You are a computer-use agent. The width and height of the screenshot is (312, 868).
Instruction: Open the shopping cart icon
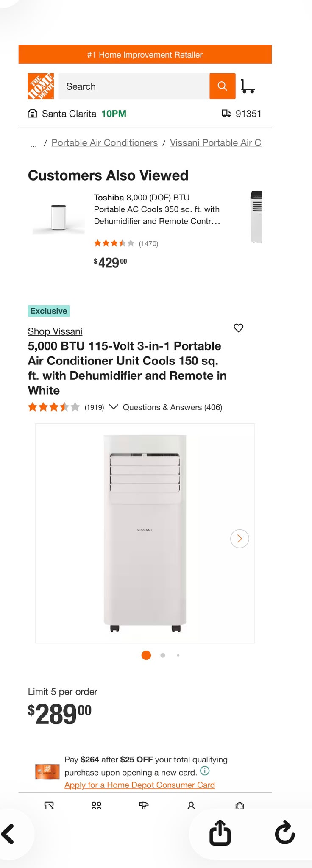click(248, 86)
